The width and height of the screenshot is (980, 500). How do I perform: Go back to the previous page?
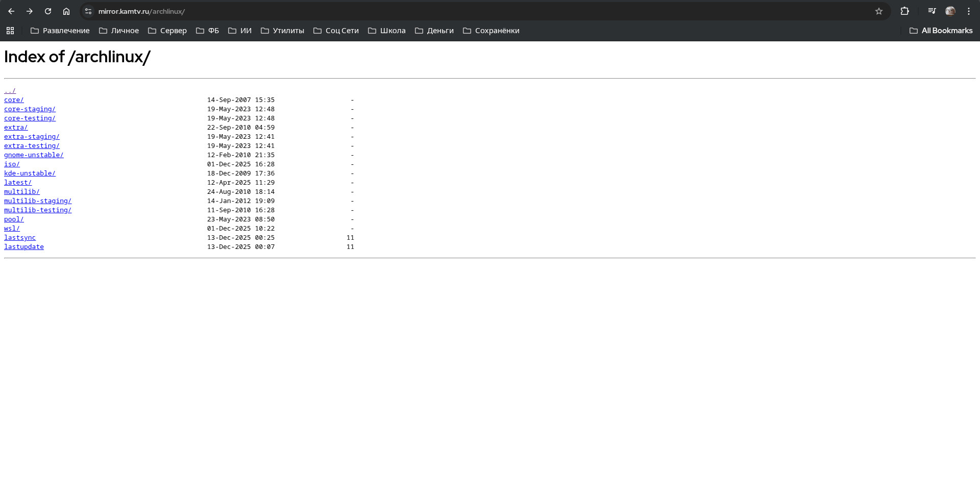[x=11, y=11]
